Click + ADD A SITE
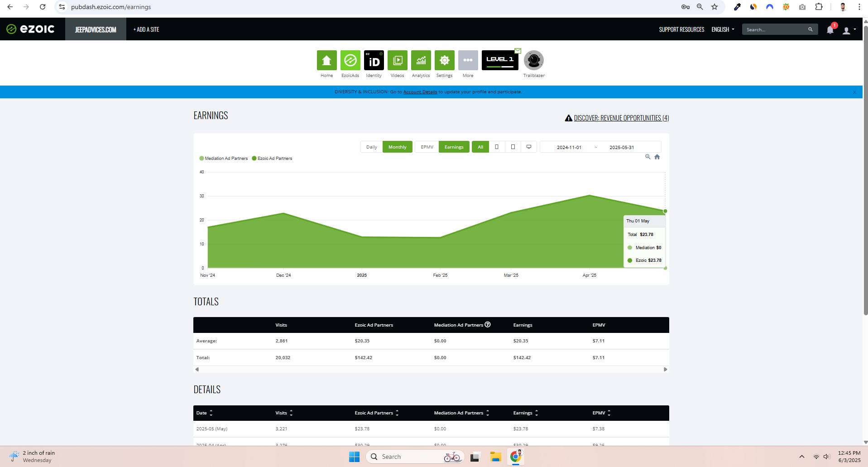 pyautogui.click(x=146, y=29)
